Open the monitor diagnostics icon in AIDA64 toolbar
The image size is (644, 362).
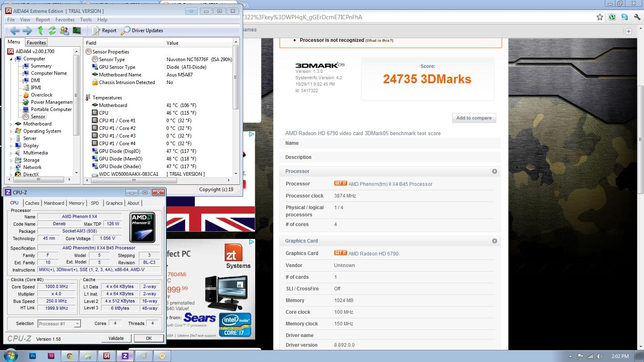tap(76, 31)
